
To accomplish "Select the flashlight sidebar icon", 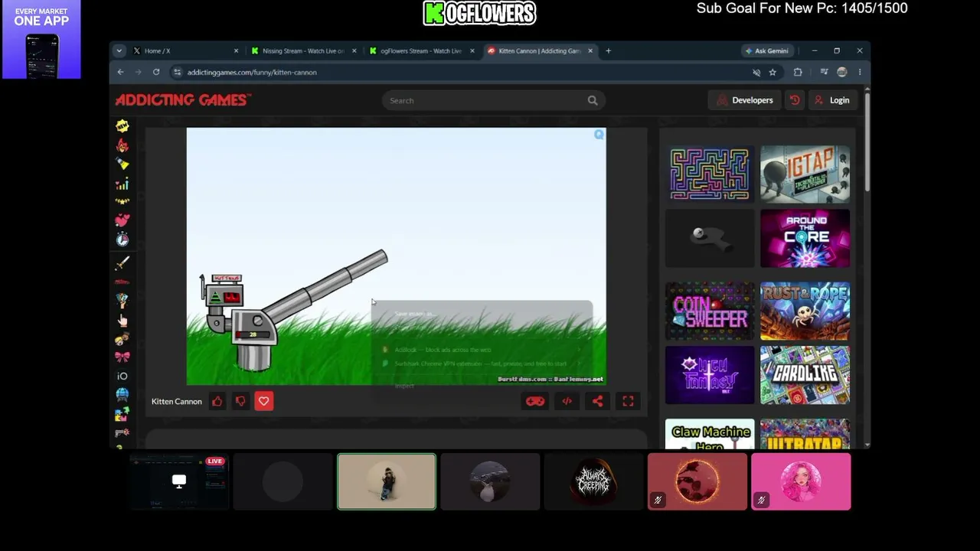I will coord(122,164).
